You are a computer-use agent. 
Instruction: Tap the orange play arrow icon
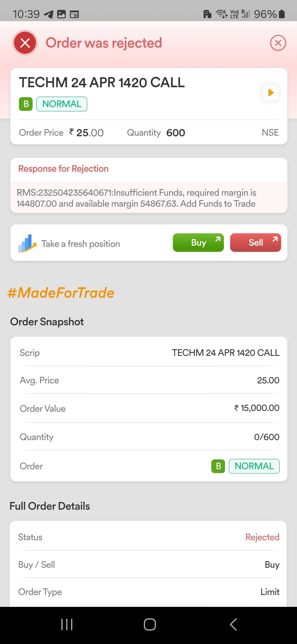click(271, 92)
